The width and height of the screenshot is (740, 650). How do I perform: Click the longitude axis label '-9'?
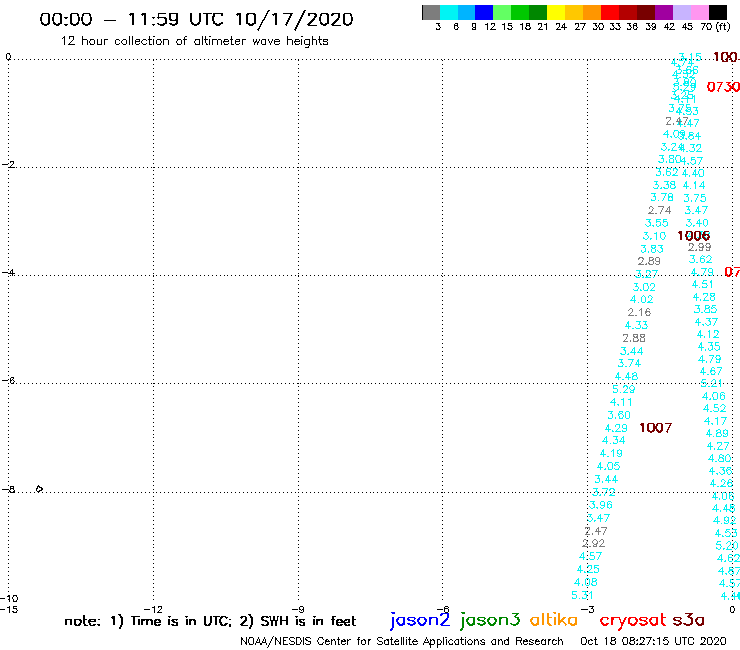[x=298, y=609]
